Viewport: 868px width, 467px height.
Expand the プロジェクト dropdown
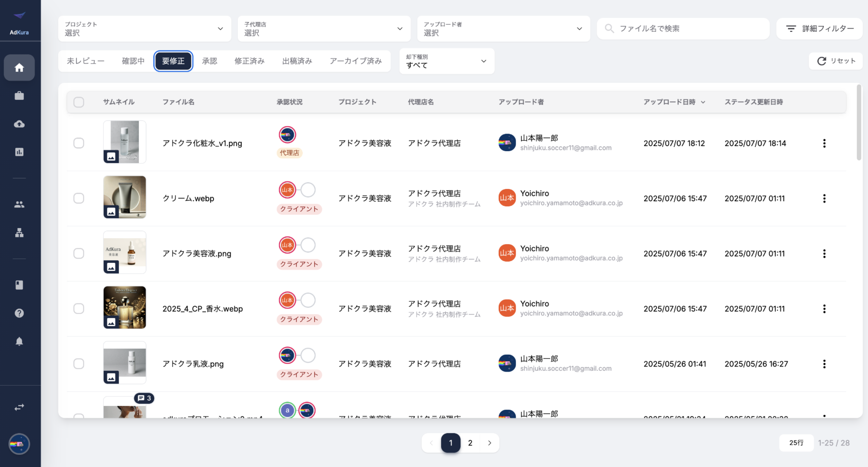(x=144, y=29)
